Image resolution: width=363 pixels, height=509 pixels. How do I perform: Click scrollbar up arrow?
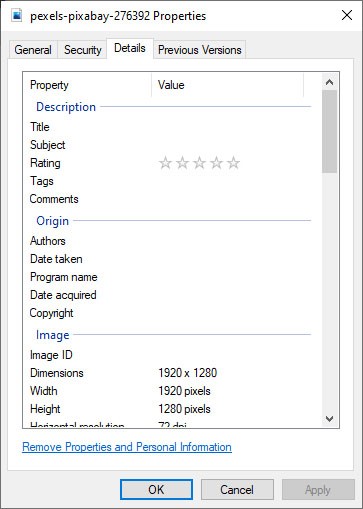click(329, 82)
